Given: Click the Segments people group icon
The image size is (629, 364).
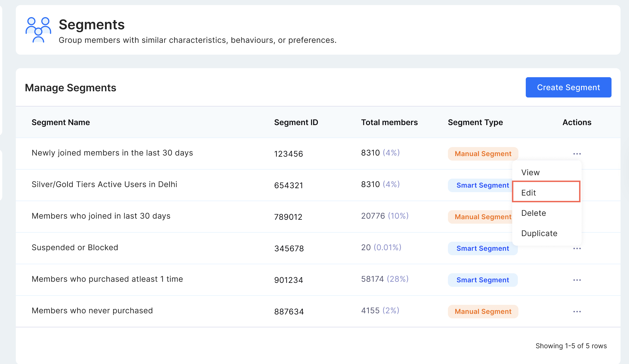Looking at the screenshot, I should [x=38, y=30].
